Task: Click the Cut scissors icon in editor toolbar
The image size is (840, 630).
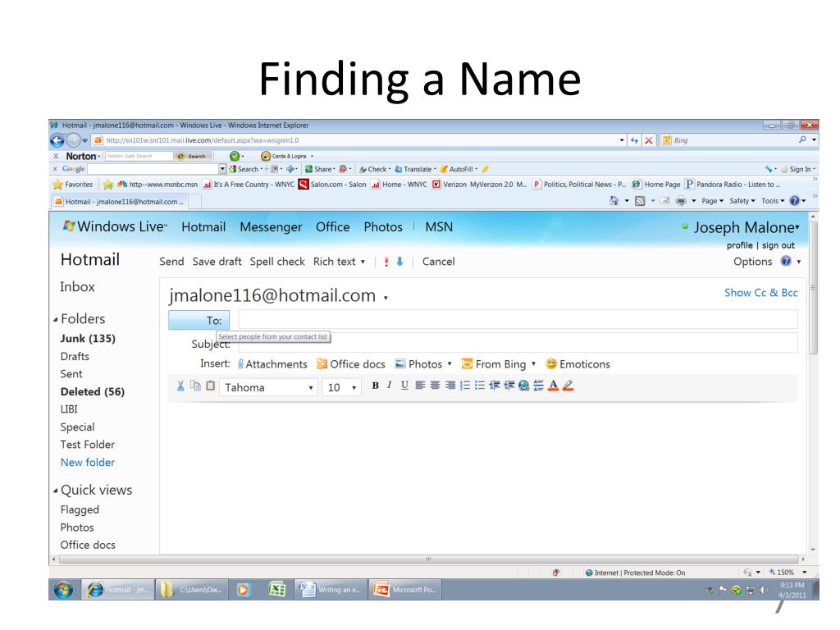Action: coord(180,386)
